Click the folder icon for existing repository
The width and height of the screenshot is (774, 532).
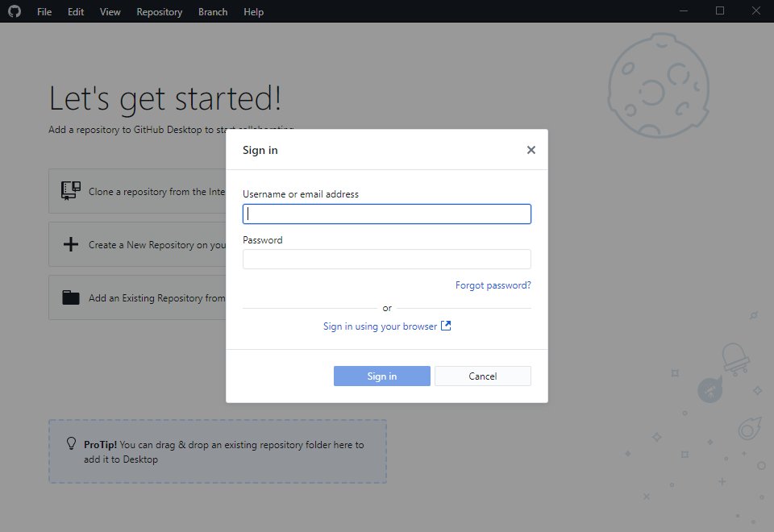(x=71, y=297)
